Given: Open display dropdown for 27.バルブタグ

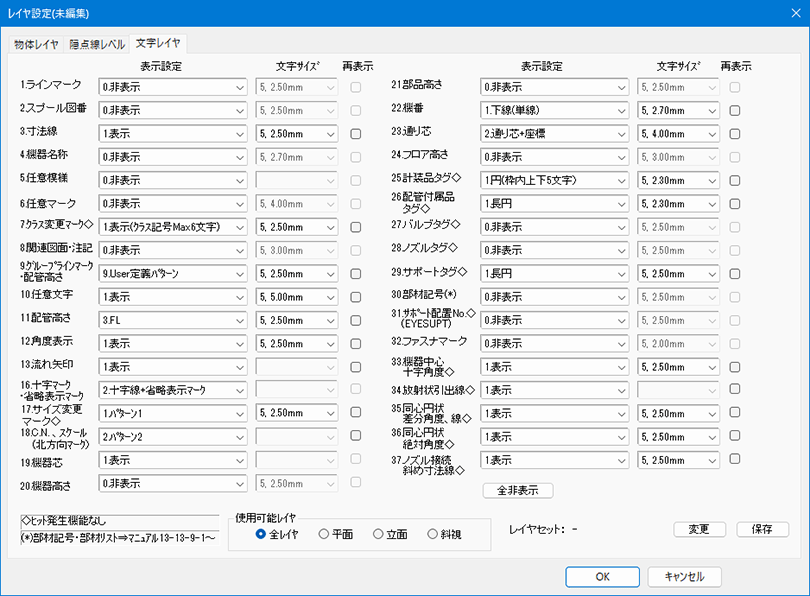Looking at the screenshot, I should 554,226.
